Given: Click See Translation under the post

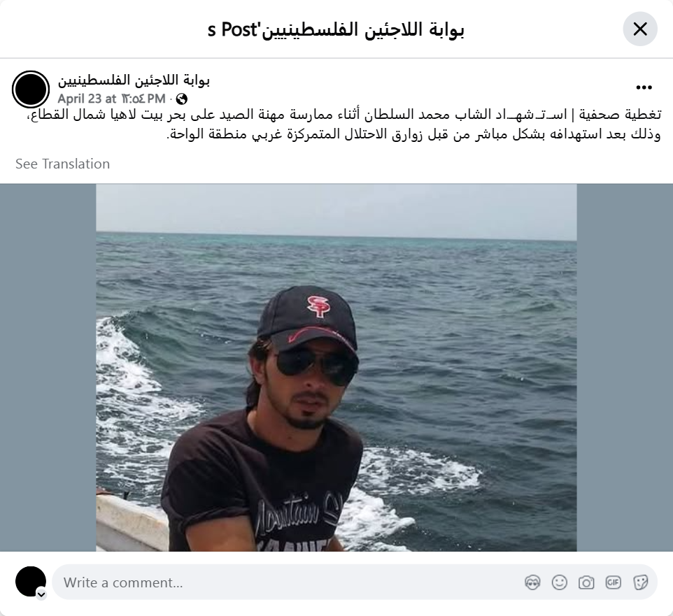Looking at the screenshot, I should coord(63,164).
